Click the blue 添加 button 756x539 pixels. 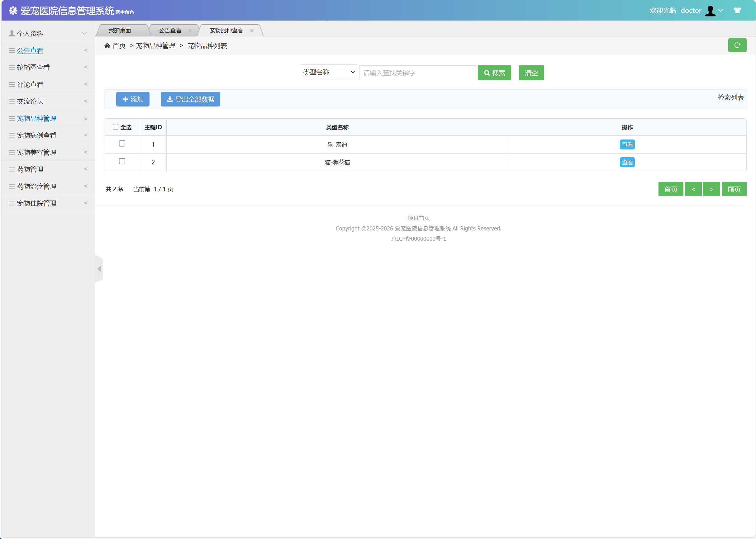coord(132,99)
